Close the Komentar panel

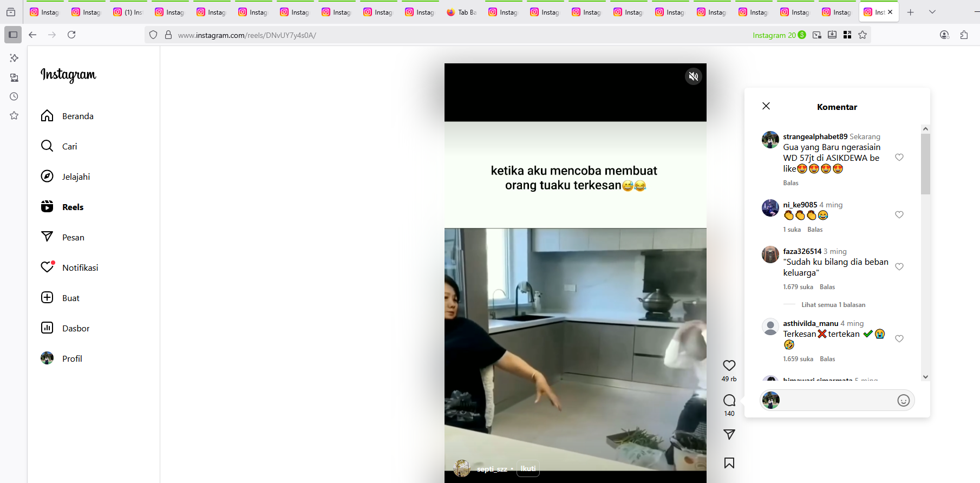coord(766,106)
